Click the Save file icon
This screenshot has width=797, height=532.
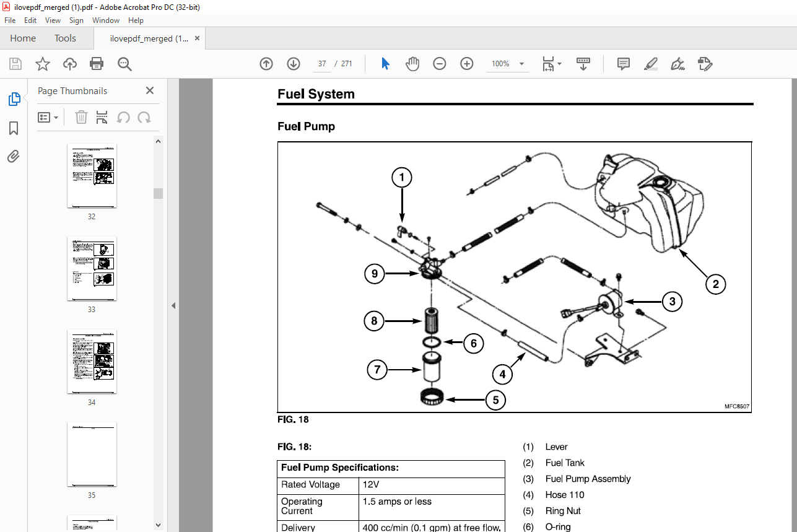pos(15,64)
